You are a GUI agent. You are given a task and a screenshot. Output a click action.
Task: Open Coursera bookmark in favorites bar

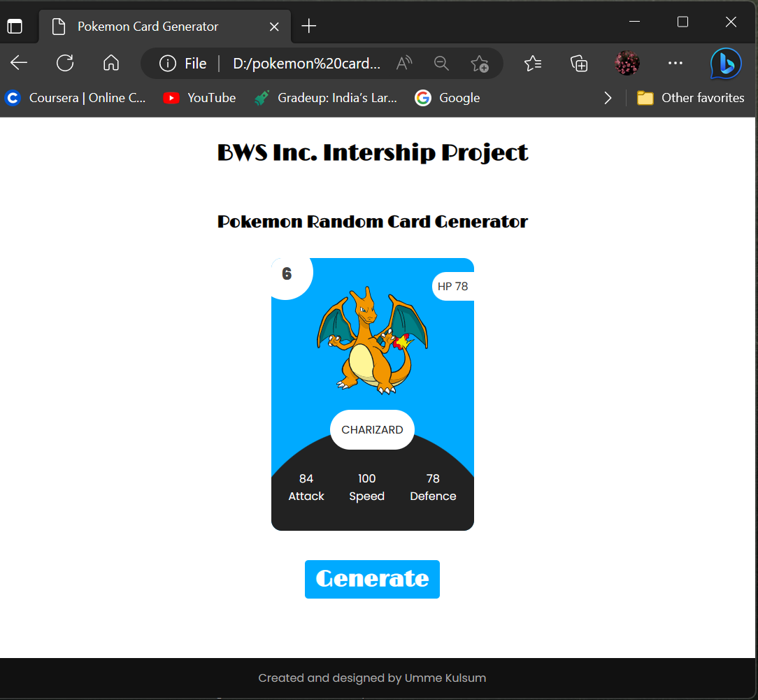(75, 98)
